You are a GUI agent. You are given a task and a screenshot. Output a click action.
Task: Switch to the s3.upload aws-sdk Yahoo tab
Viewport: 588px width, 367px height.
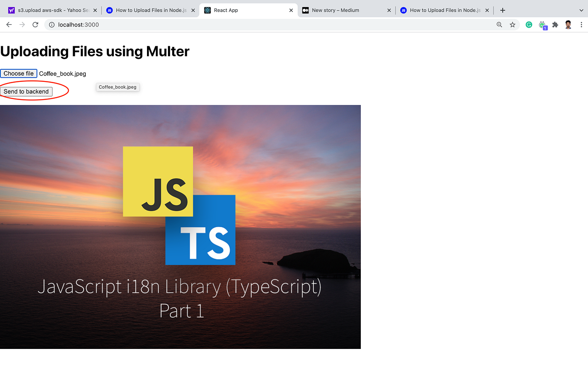[x=53, y=10]
